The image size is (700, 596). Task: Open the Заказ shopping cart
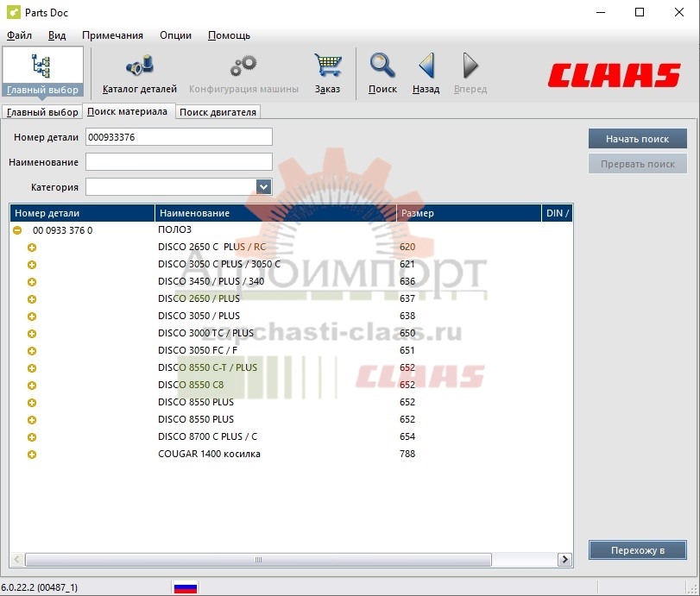coord(327,73)
